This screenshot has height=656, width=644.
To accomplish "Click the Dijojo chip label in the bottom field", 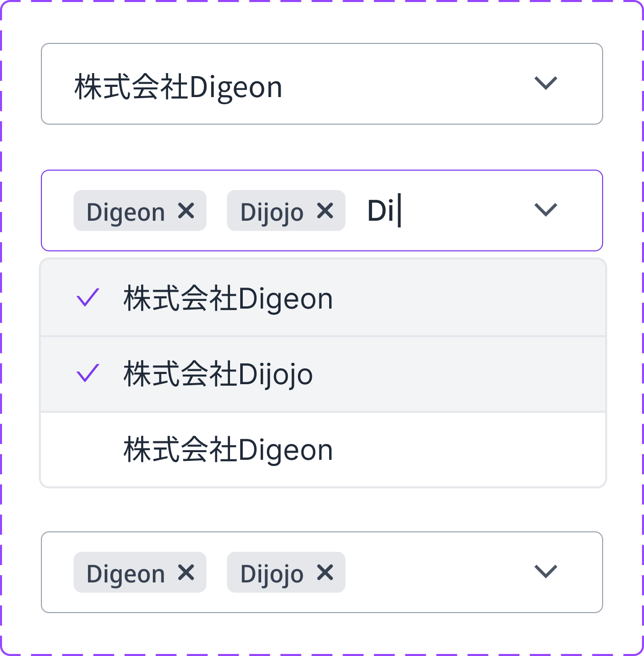I will (272, 573).
